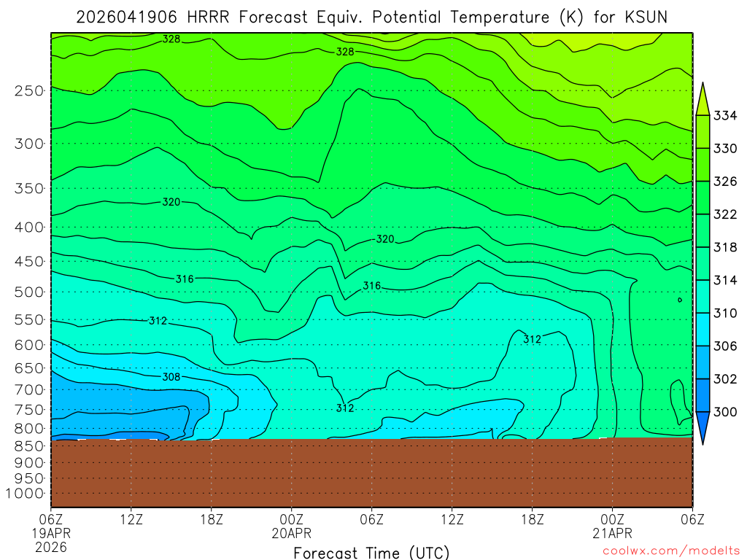Click the 302 colorbar value
Viewport: 747px width, 560px height.
coord(725,378)
